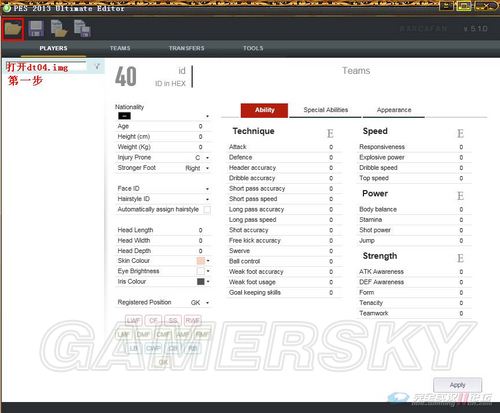Toggle the LWF position box
The width and height of the screenshot is (500, 413).
click(133, 321)
